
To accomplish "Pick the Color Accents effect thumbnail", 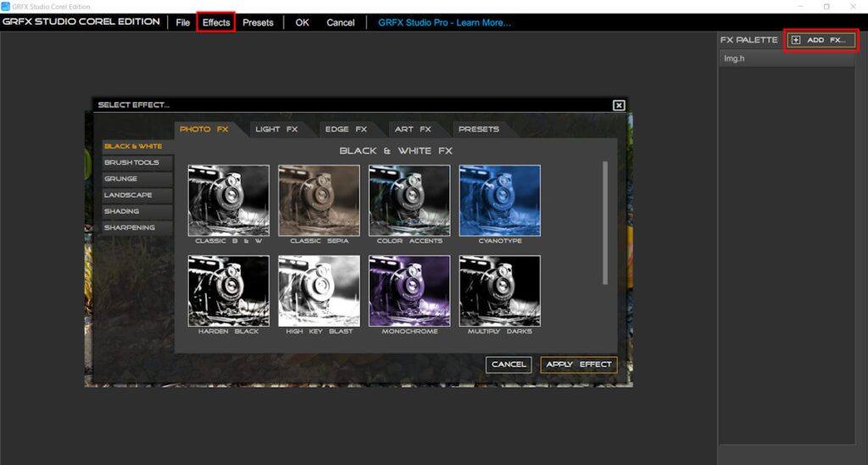I will 409,199.
